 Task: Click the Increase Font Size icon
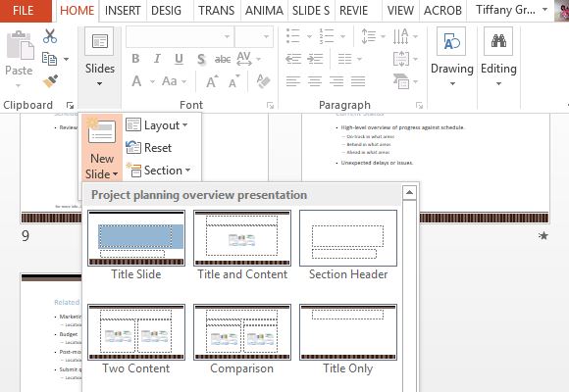point(212,81)
